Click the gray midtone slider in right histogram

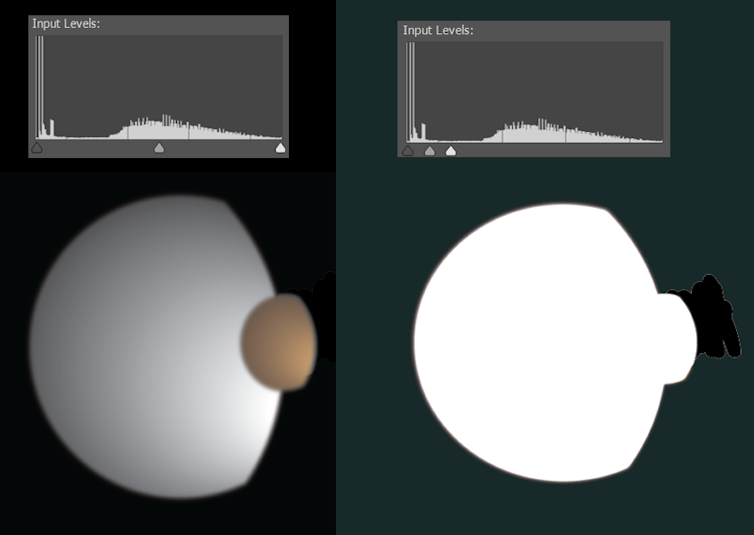[430, 151]
